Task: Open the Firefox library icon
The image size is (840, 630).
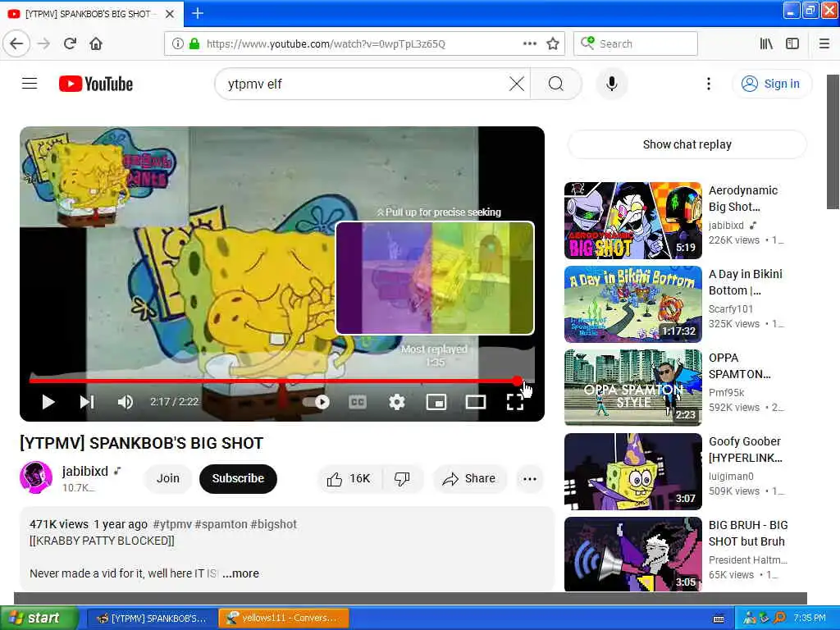Action: [x=766, y=44]
